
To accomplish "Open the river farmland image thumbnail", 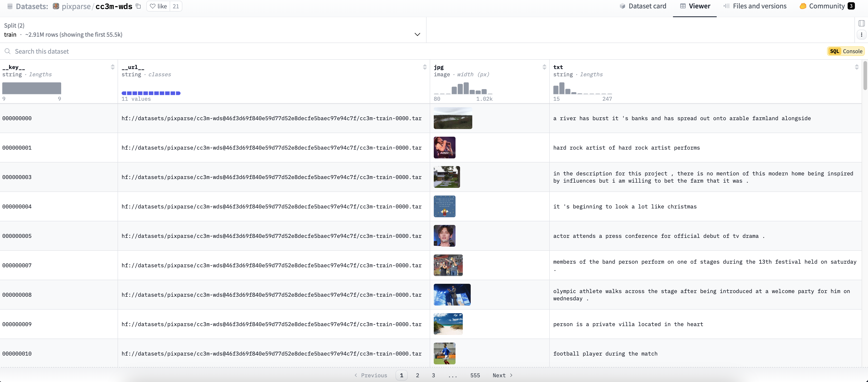I will click(453, 118).
